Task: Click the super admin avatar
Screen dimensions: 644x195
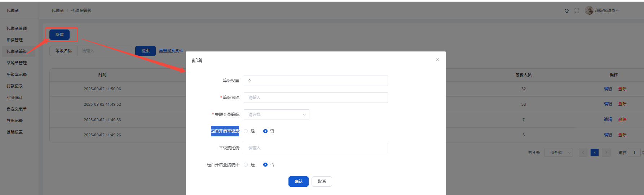Action: pos(589,10)
